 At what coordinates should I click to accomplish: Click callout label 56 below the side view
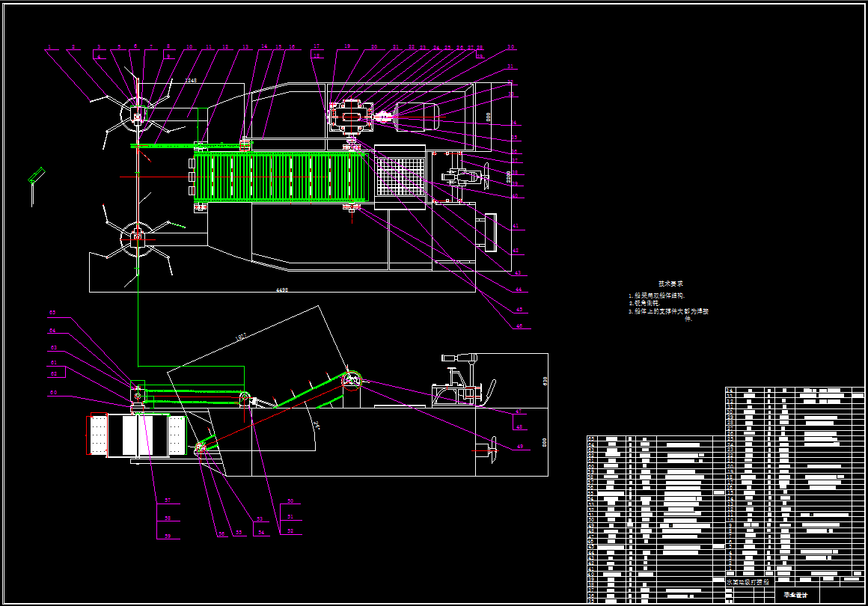(221, 534)
